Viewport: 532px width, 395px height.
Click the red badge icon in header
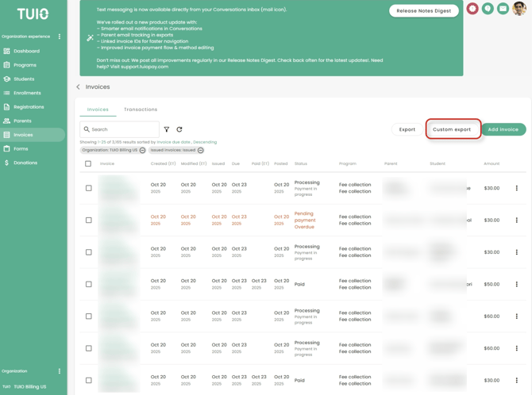472,9
